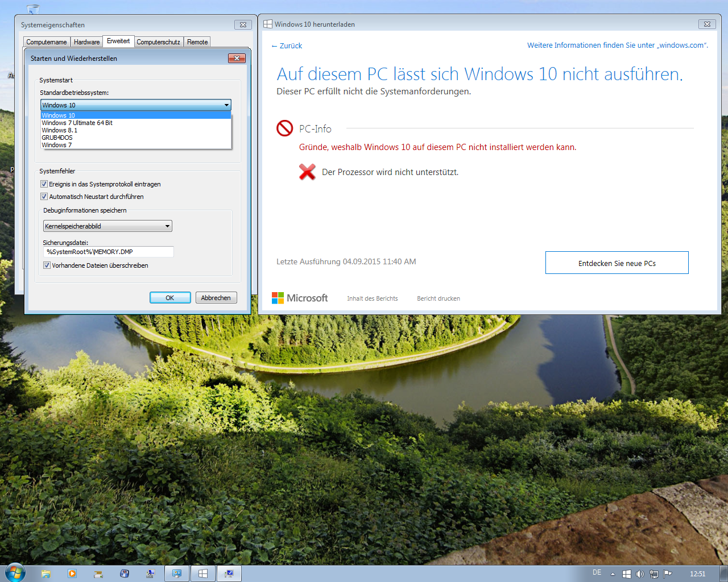Viewport: 728px width, 582px height.
Task: Close the Systemeigenschaften window
Action: point(243,24)
